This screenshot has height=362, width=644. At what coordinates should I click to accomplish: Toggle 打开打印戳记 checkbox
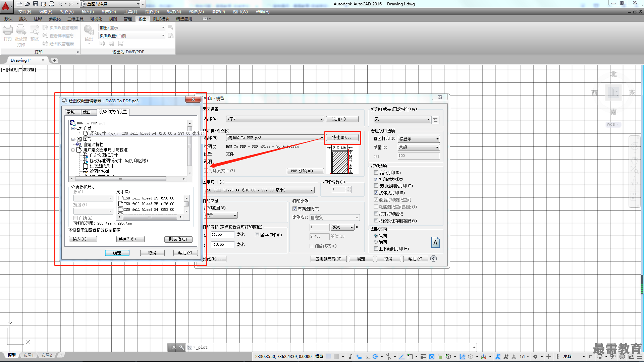[376, 214]
